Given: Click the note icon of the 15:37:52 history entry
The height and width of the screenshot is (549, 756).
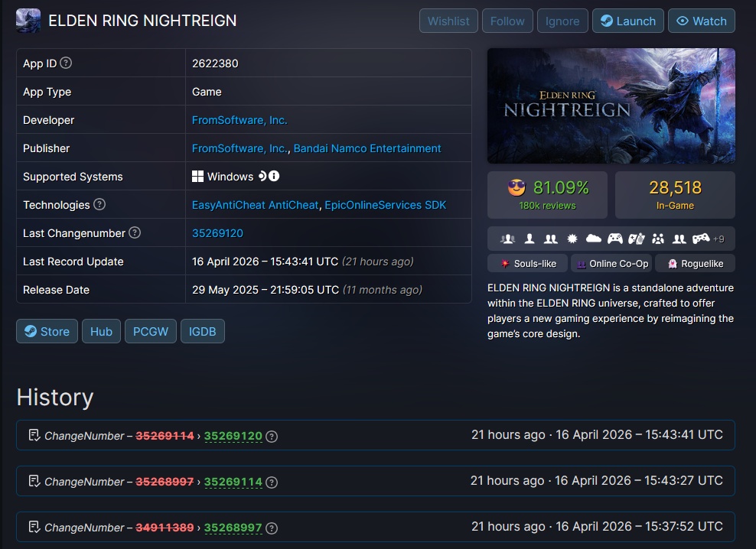Looking at the screenshot, I should (x=34, y=527).
